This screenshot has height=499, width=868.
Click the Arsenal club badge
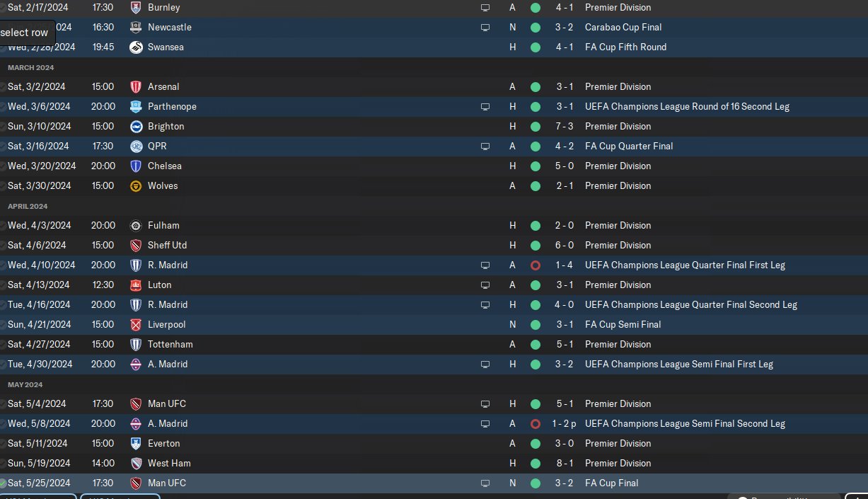(x=136, y=87)
